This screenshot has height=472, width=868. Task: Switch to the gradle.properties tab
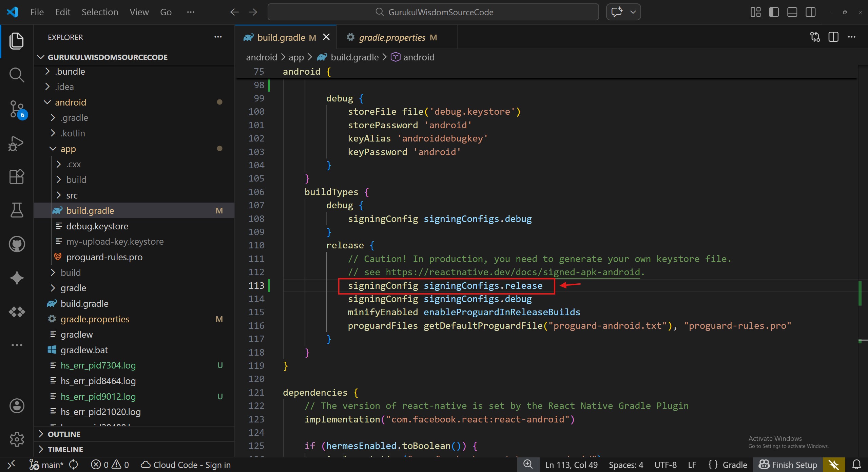pos(392,37)
